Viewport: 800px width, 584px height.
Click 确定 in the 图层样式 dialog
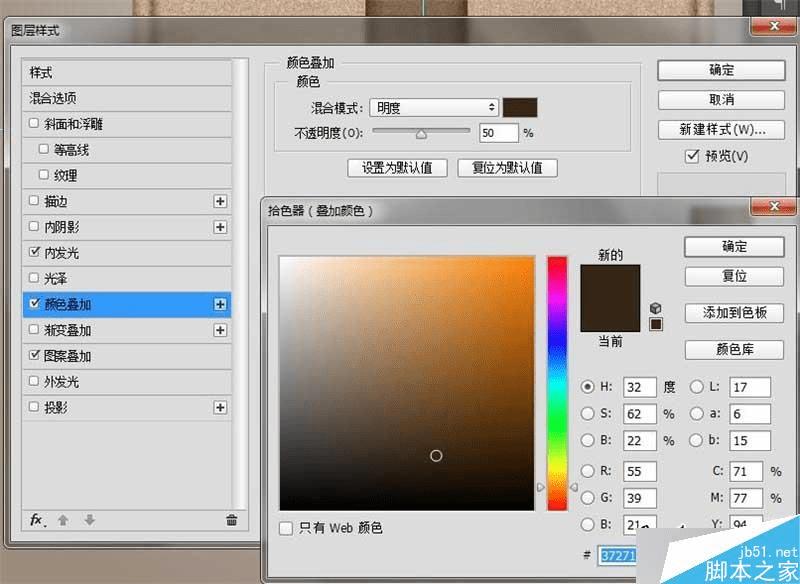[x=721, y=70]
